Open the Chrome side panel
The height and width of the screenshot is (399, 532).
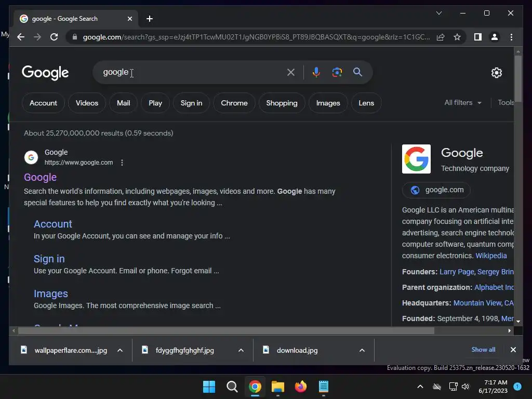point(478,37)
